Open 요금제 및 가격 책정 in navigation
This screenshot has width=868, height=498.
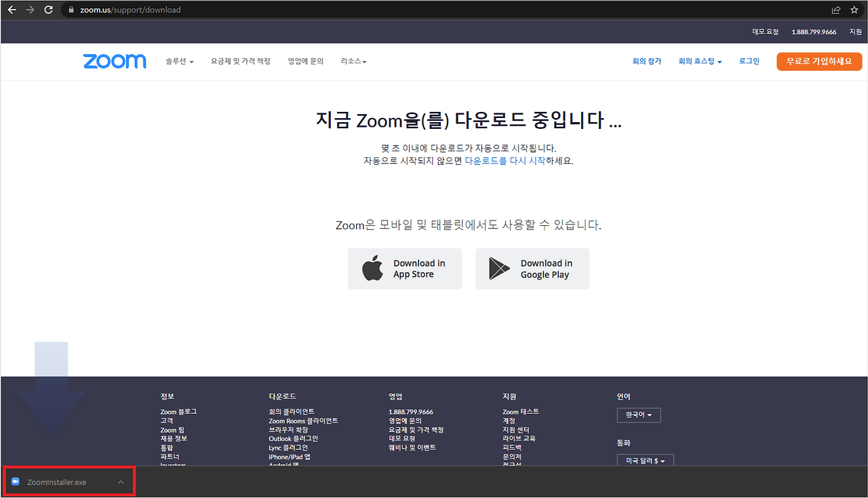point(241,61)
